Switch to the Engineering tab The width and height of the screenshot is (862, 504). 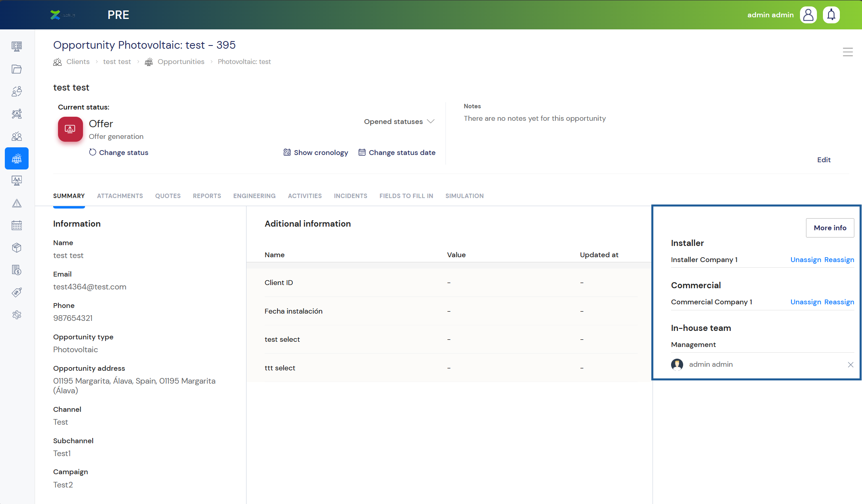pos(255,196)
